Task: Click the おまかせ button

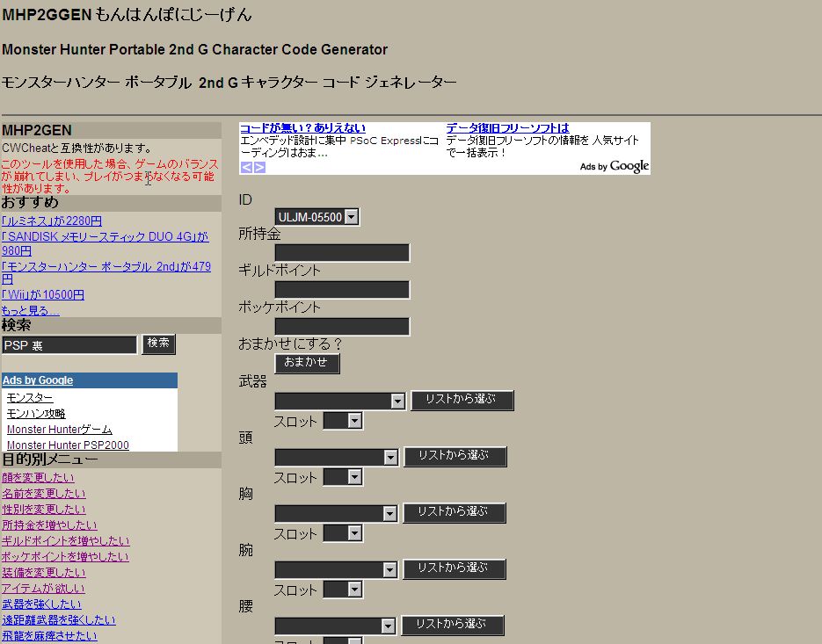Action: 307,363
